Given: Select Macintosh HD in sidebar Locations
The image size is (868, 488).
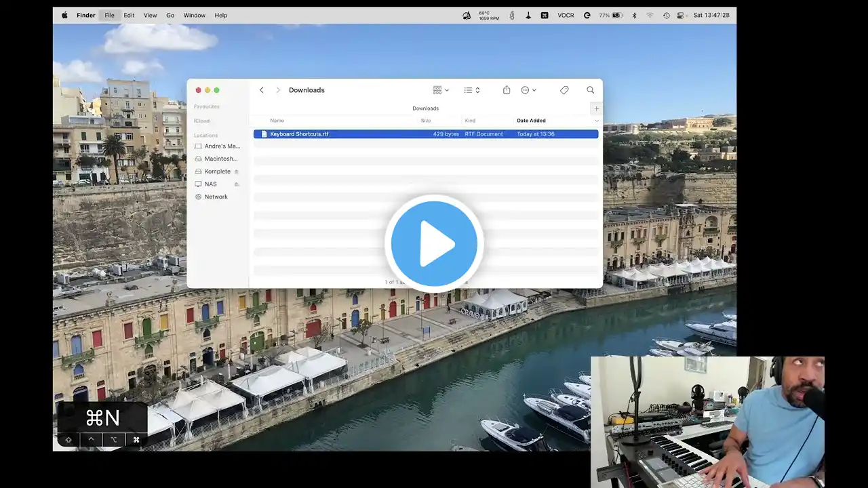Looking at the screenshot, I should coord(220,159).
